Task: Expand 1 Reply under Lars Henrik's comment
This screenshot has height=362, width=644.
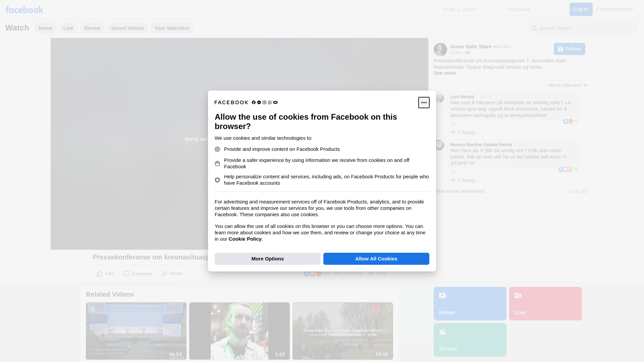Action: (x=463, y=132)
